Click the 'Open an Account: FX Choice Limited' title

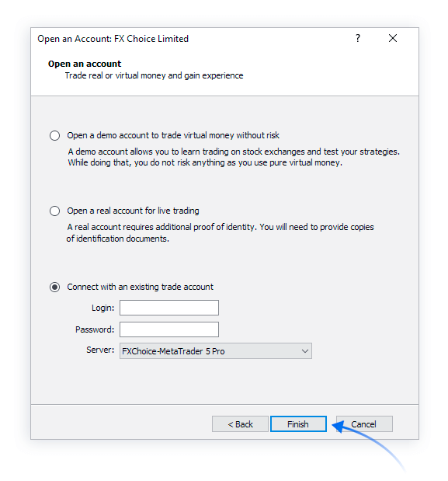[x=113, y=39]
